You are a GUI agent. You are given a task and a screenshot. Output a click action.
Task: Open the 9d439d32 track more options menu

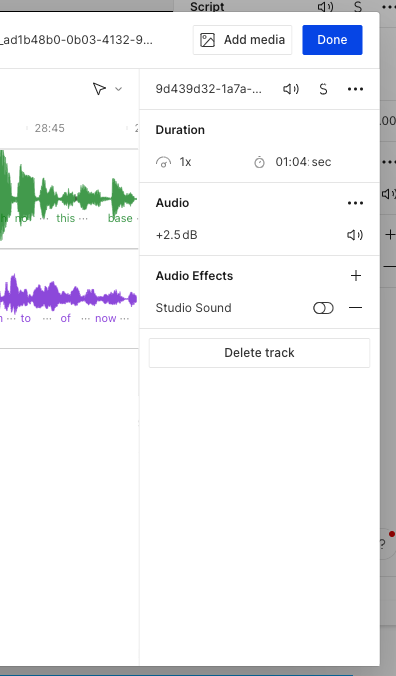[x=355, y=89]
